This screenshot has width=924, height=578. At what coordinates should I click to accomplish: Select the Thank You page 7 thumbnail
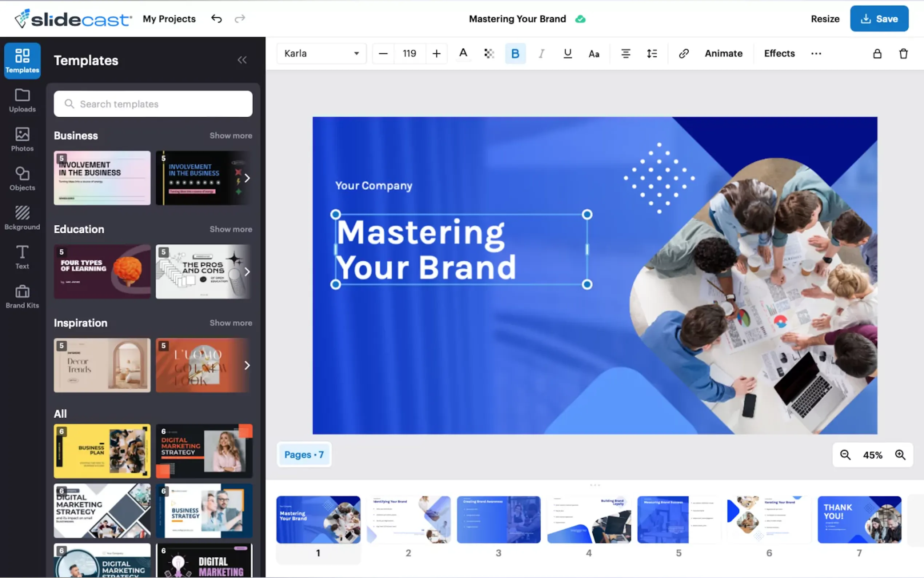[x=859, y=519]
